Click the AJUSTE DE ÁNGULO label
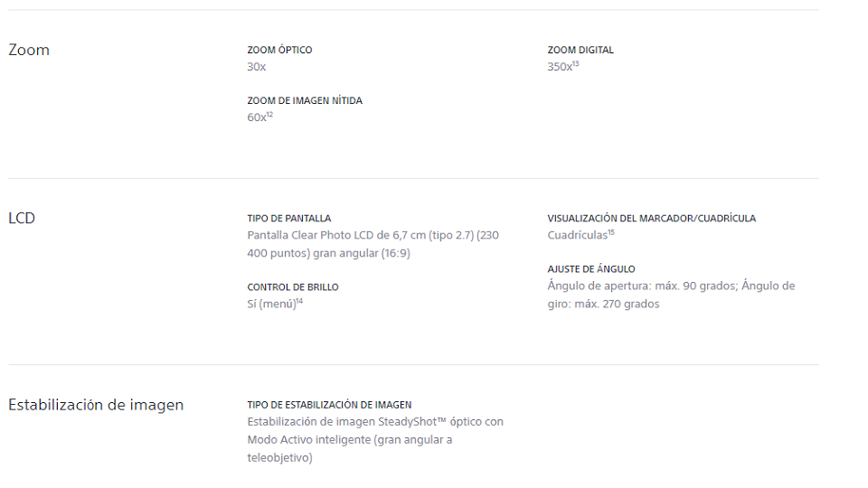Screen dimensions: 868x488 [x=591, y=269]
